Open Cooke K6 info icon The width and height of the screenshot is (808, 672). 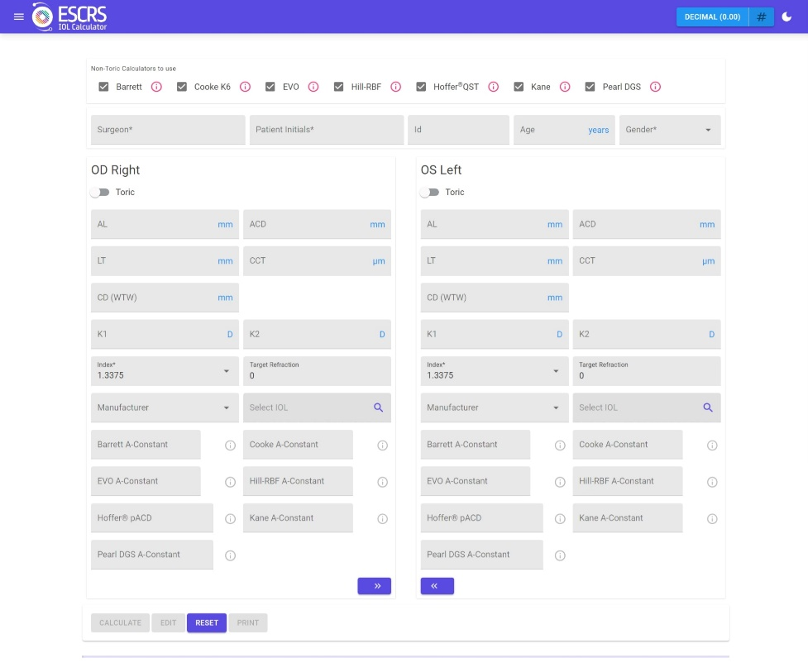coord(246,87)
